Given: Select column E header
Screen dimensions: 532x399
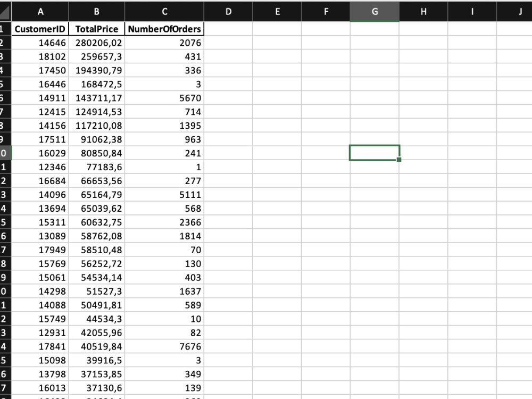Looking at the screenshot, I should [x=277, y=12].
